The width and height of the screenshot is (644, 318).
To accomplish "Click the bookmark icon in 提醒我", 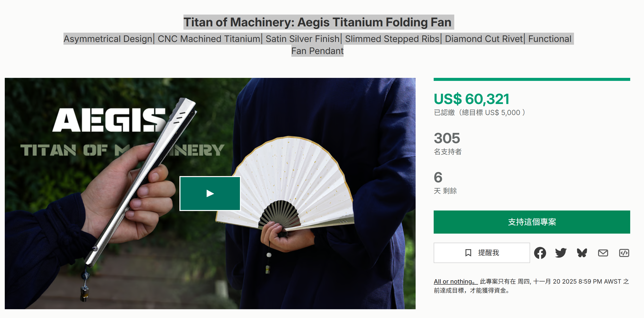I will point(468,253).
